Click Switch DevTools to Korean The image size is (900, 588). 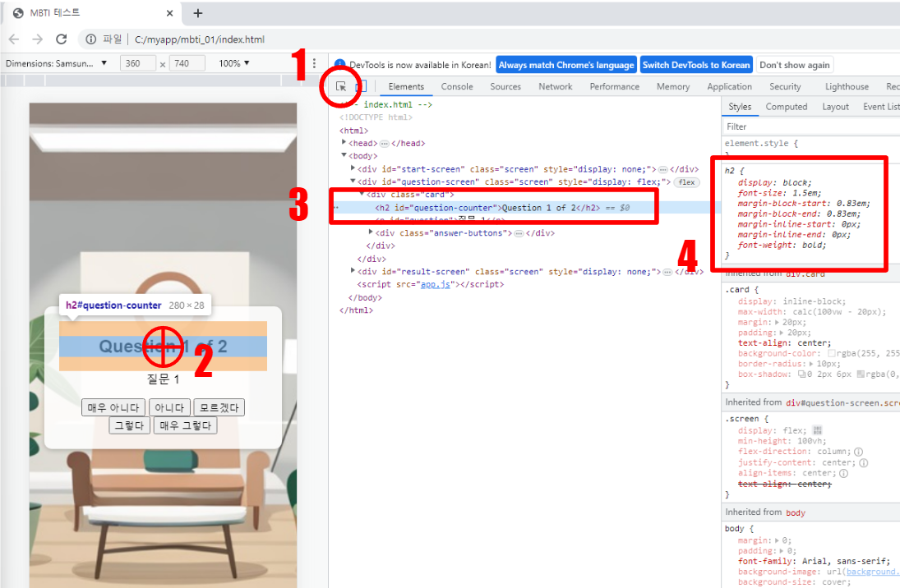[x=695, y=65]
